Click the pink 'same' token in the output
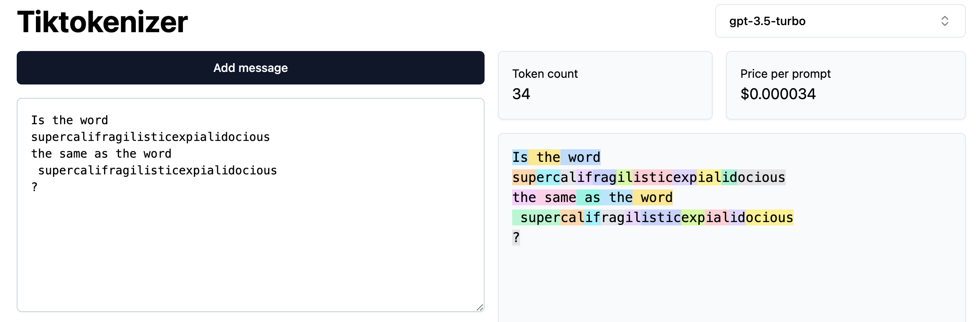This screenshot has height=322, width=980. [556, 197]
